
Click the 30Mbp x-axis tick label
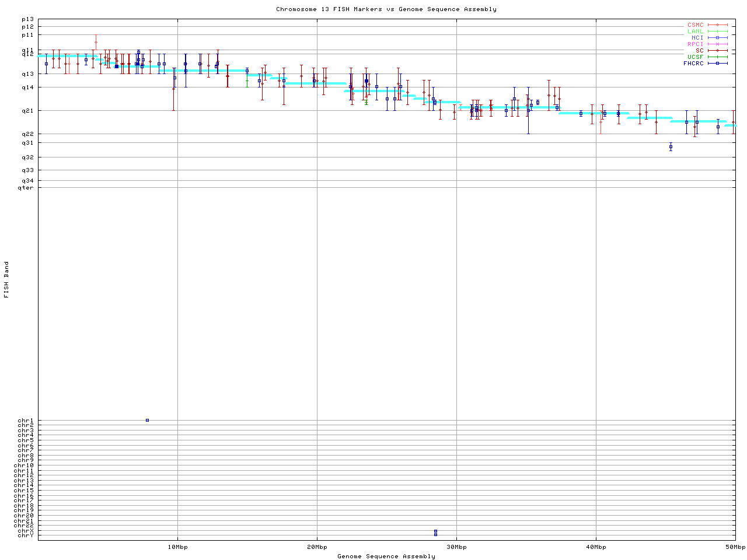tap(456, 547)
